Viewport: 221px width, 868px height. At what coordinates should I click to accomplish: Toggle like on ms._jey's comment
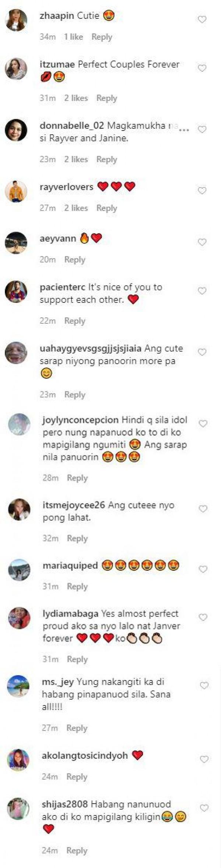204,686
